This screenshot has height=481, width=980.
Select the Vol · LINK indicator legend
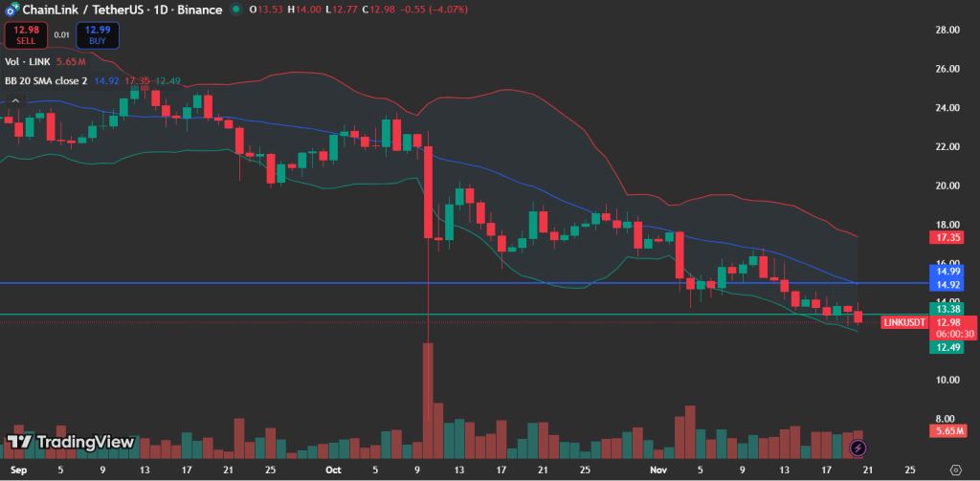(x=28, y=62)
